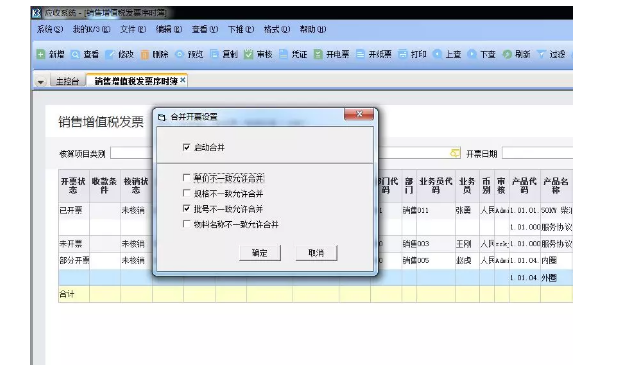The height and width of the screenshot is (371, 625).
Task: Click the 凭证 (Voucher) toolbar icon
Action: pos(283,54)
